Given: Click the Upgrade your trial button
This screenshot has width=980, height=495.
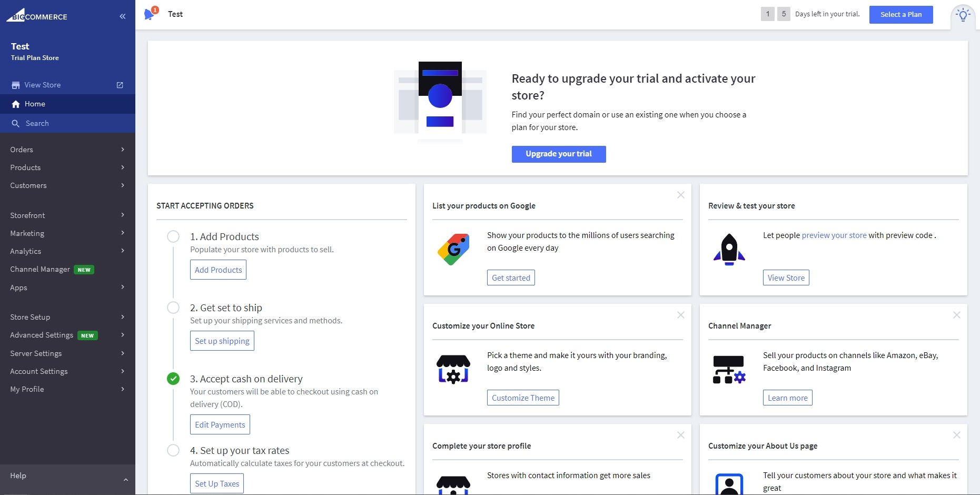Looking at the screenshot, I should [x=559, y=154].
